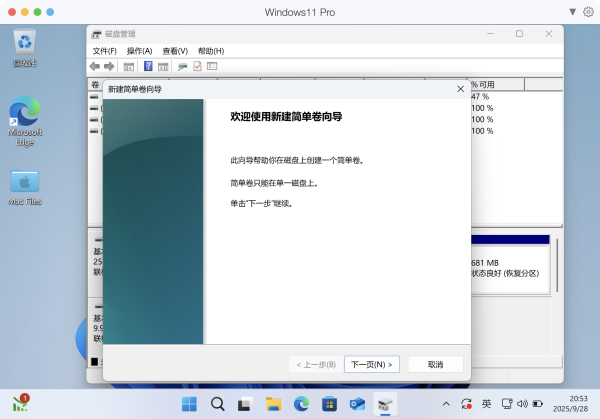This screenshot has width=600, height=419.
Task: Open the Windows Start menu
Action: 189,404
